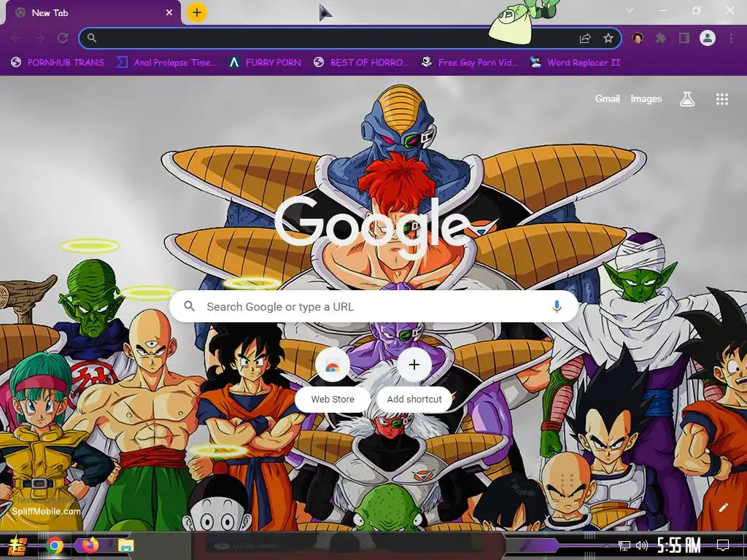Show hidden tray icons chevron

pyautogui.click(x=606, y=545)
